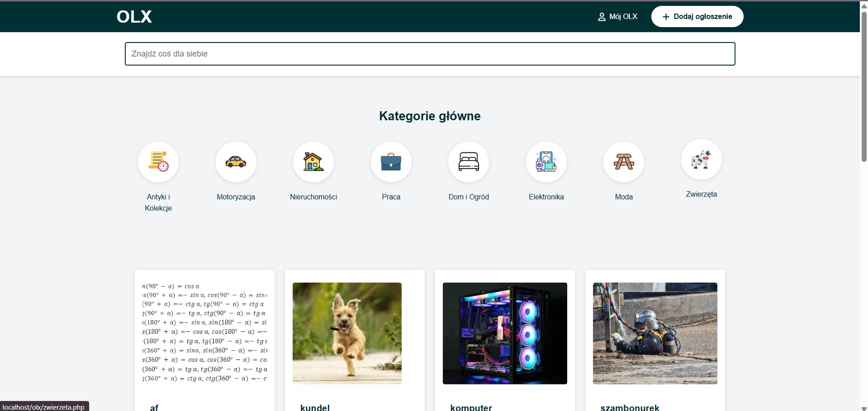Viewport: 868px width, 411px height.
Task: Open the szambonurek listing title
Action: (630, 407)
